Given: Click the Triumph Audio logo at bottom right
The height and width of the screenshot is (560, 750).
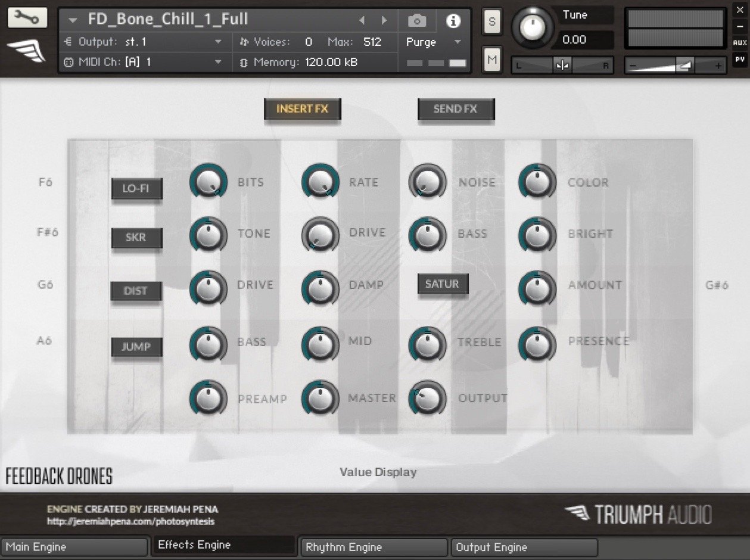Looking at the screenshot, I should (x=639, y=514).
